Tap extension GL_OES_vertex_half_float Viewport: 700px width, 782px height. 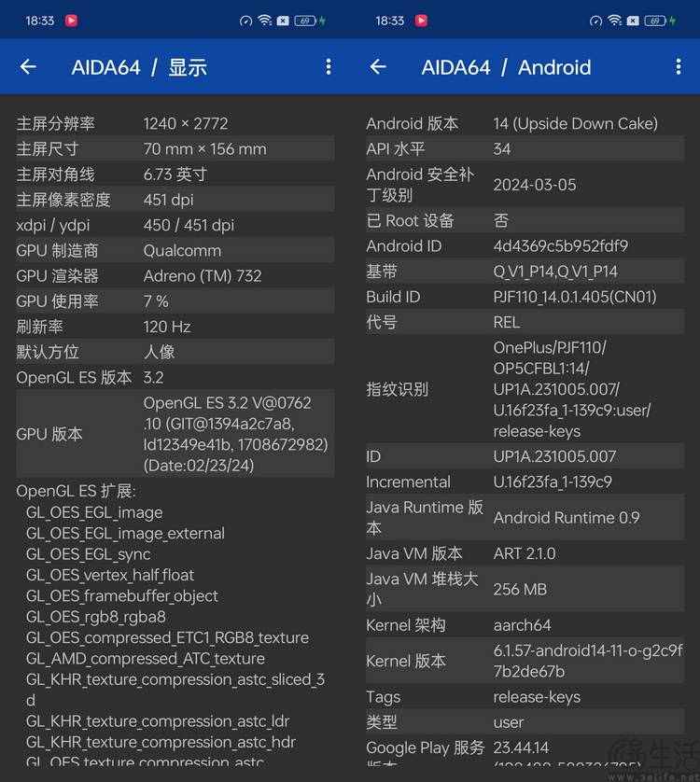point(110,575)
